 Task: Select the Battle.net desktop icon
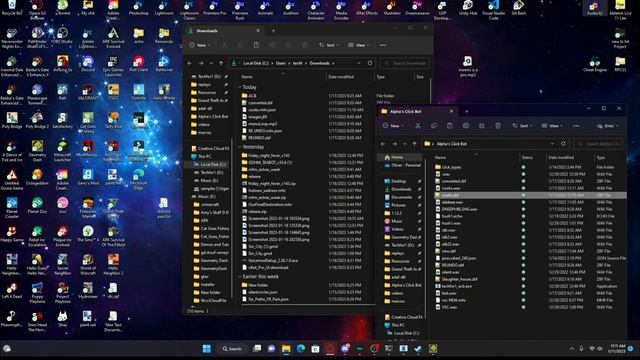[164, 64]
